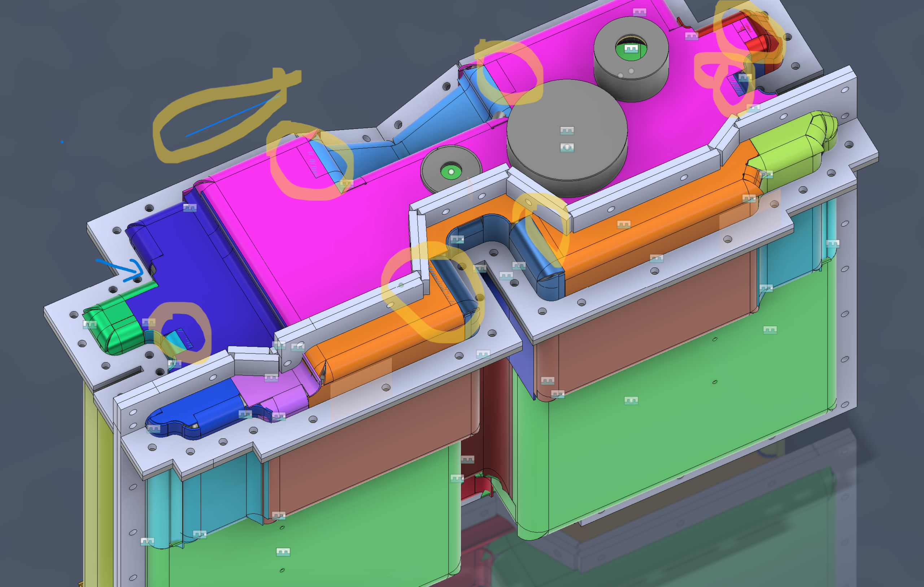Pick the joint glyph beside the red tube

point(692,36)
